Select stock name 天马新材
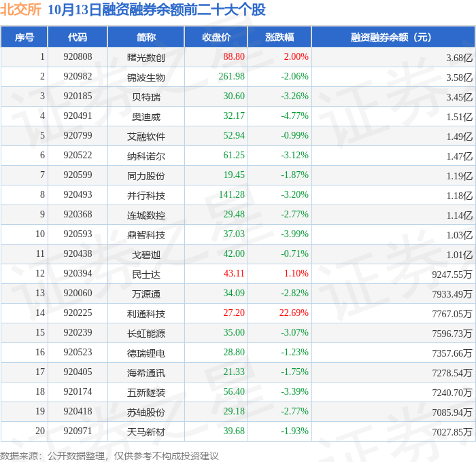 tap(146, 432)
